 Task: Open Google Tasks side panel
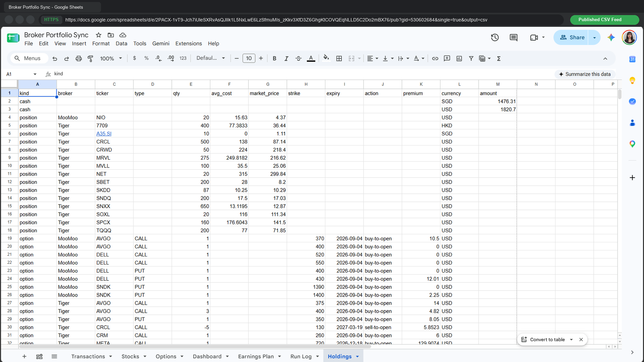click(632, 102)
